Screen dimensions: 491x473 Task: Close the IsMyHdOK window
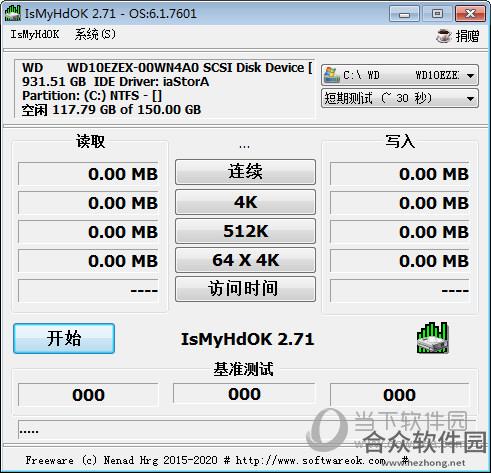click(x=470, y=14)
